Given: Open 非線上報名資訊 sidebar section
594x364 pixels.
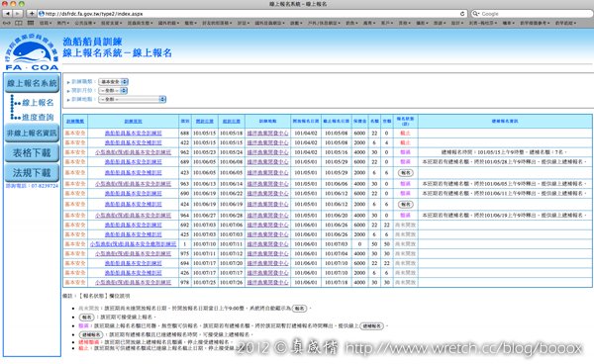Looking at the screenshot, I should [32, 133].
